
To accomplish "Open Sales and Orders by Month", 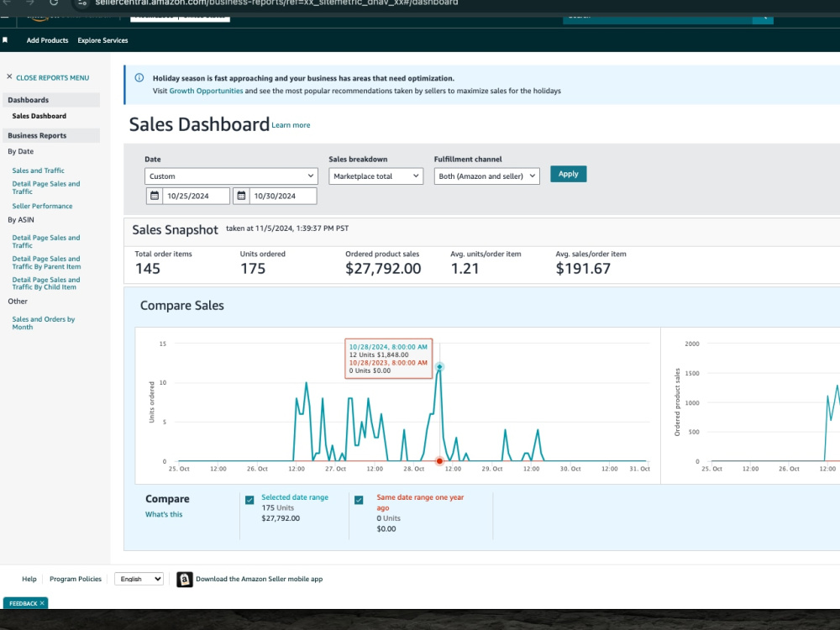I will pyautogui.click(x=44, y=323).
